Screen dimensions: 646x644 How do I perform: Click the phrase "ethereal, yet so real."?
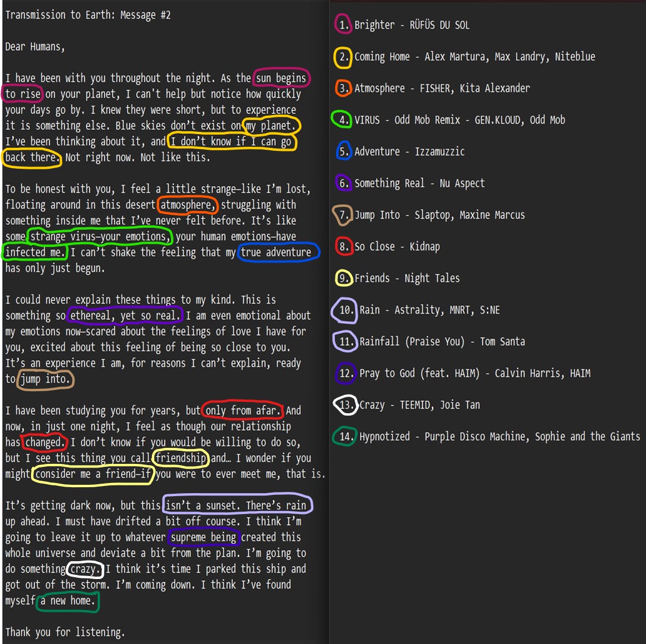coord(125,316)
